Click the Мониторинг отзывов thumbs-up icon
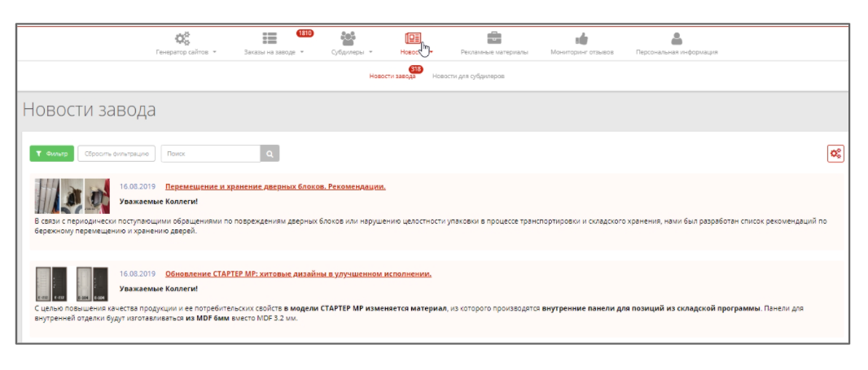Image resolution: width=868 pixels, height=370 pixels. [581, 38]
